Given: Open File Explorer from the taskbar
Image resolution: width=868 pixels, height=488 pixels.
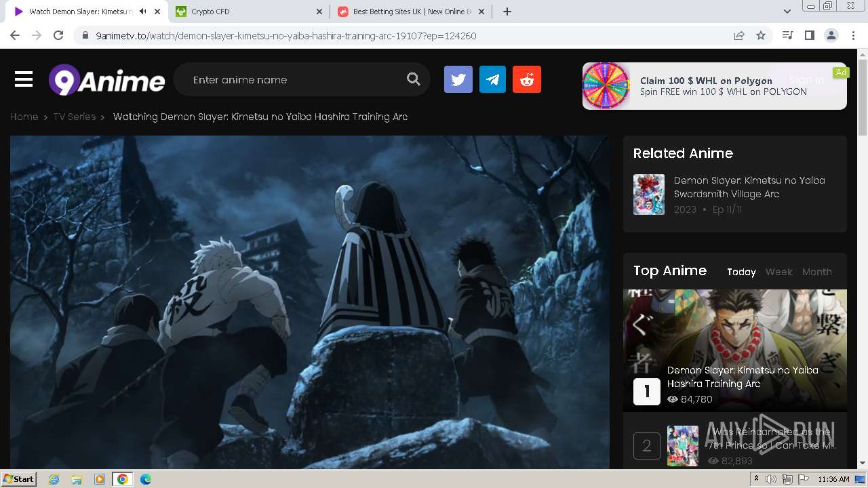Looking at the screenshot, I should (x=77, y=479).
